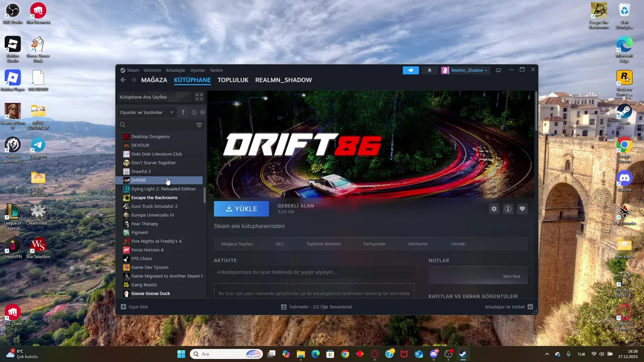Open REALMN_SHADOW profile tab

(283, 80)
